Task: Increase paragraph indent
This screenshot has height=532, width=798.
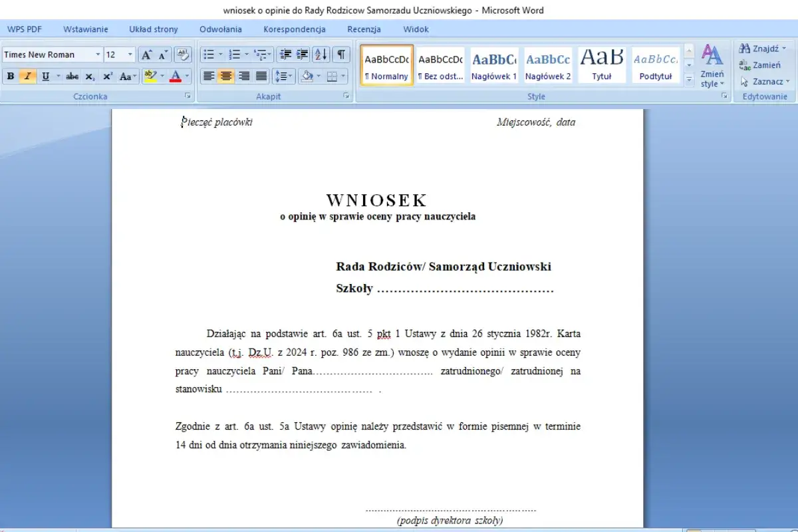Action: pos(303,55)
